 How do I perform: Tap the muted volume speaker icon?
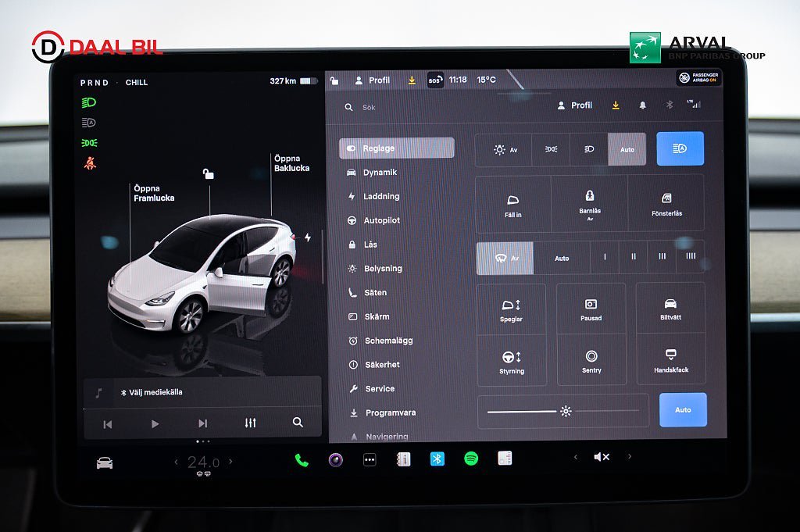tap(602, 457)
